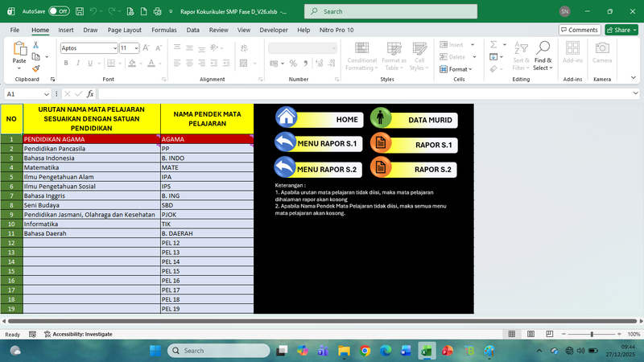
Task: Click the MENU RAPOR S.2 back arrow icon
Action: coord(285,168)
